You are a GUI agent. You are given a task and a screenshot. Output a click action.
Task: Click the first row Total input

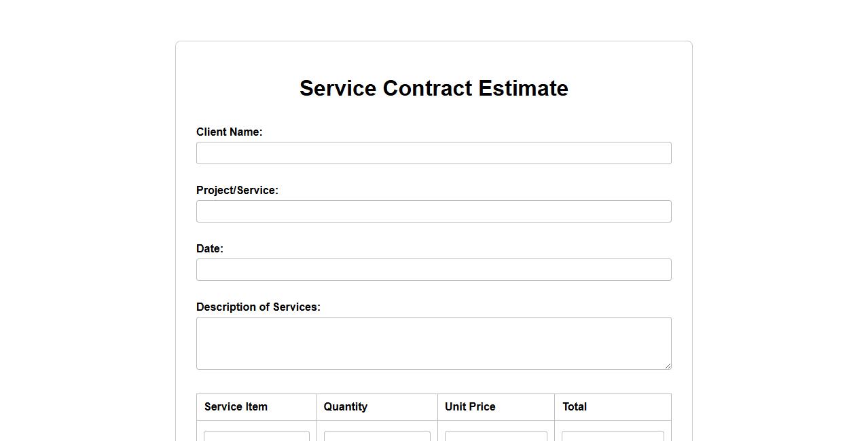click(x=613, y=436)
